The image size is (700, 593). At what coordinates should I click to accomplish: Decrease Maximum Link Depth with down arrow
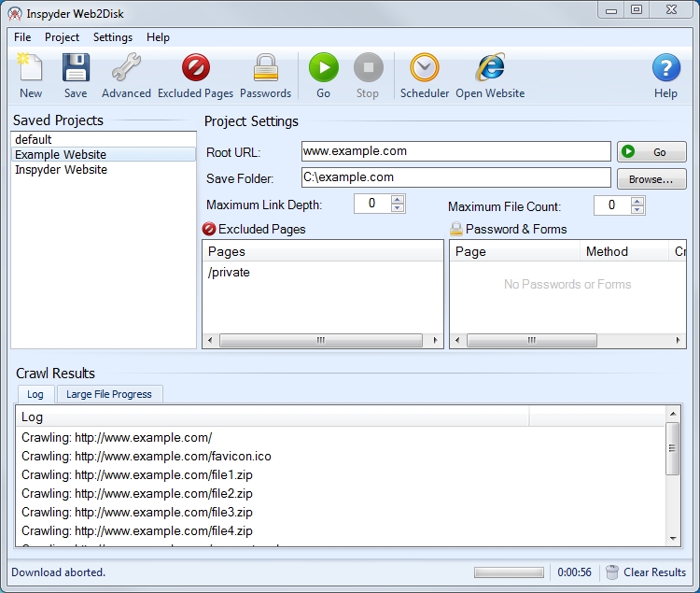tap(398, 208)
